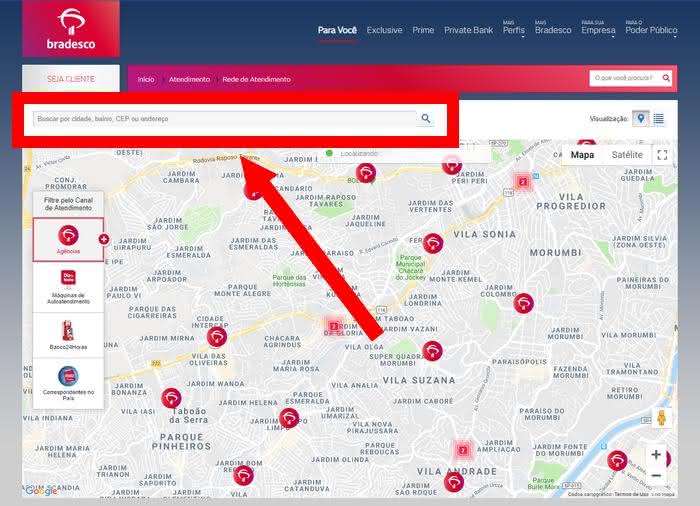Switch to map pin visualization
700x506 pixels.
pos(641,118)
